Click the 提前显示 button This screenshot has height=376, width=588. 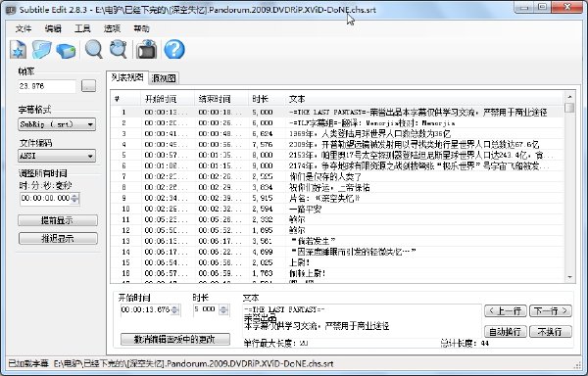[x=58, y=220]
